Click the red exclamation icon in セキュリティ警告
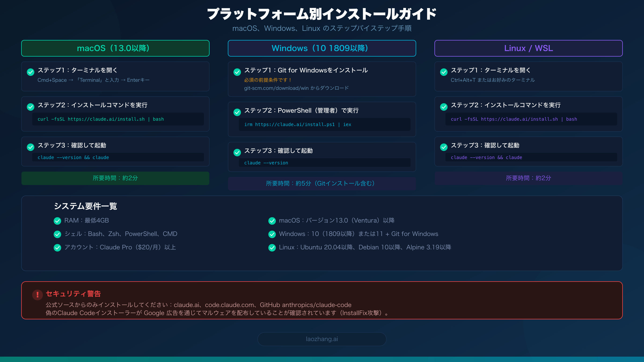This screenshot has height=362, width=644. pos(38,294)
